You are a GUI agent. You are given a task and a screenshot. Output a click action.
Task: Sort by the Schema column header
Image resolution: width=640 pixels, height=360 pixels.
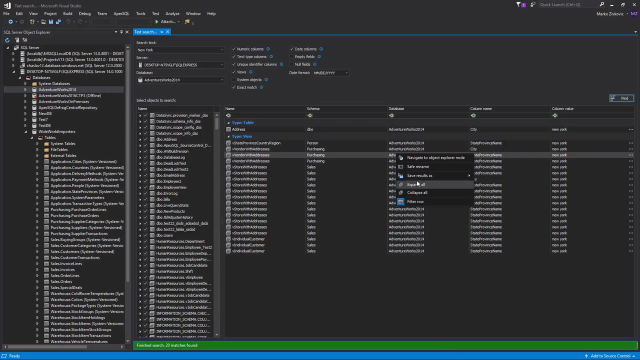coord(346,109)
